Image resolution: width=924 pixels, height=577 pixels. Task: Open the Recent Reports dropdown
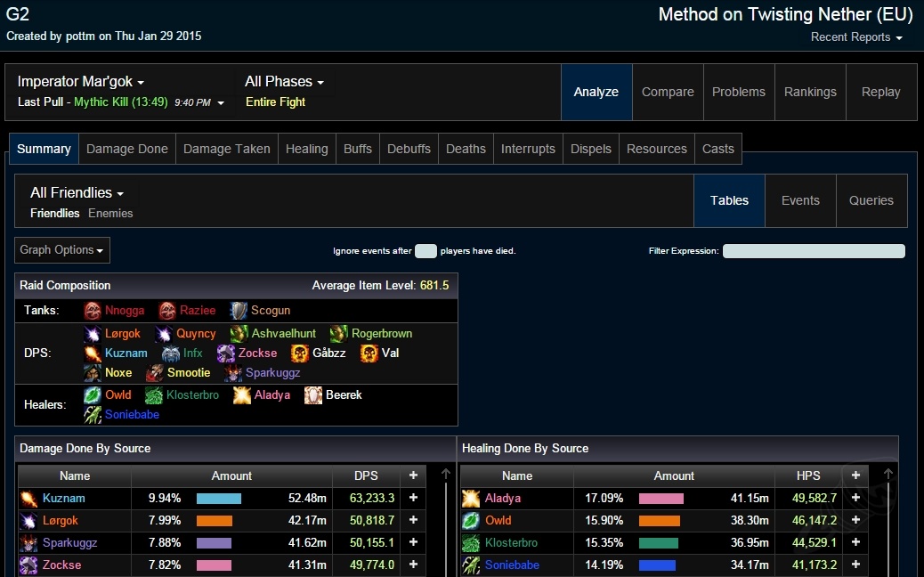click(x=856, y=37)
